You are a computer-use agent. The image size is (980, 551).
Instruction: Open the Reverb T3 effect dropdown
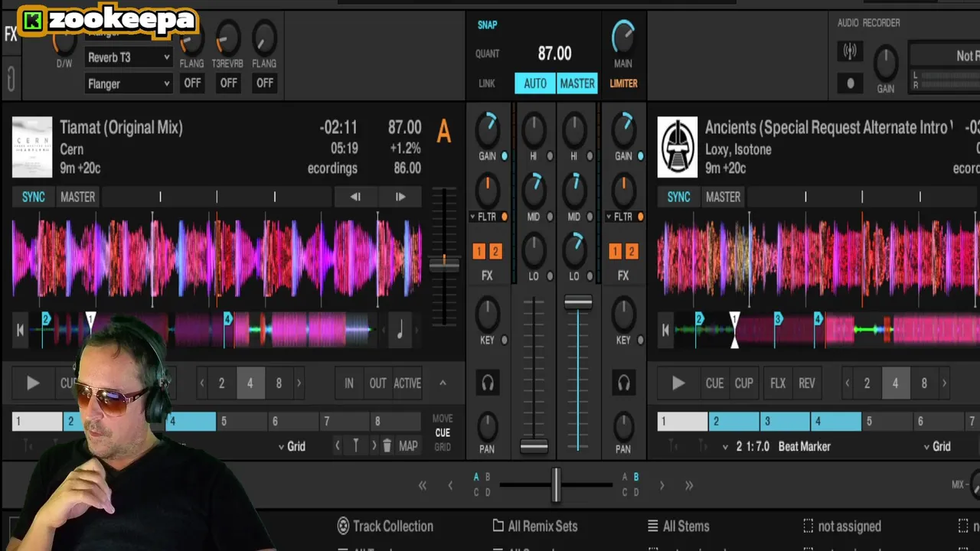coord(128,57)
